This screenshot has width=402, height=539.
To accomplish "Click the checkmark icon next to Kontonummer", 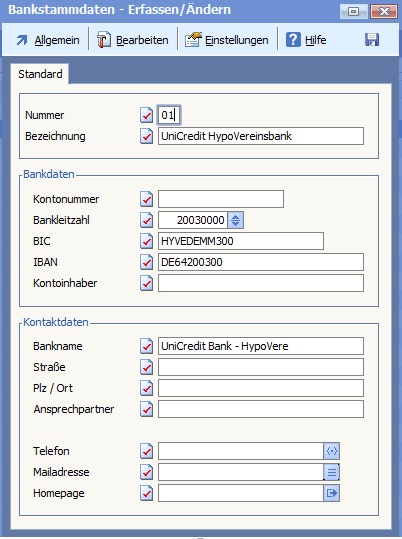I will coord(146,199).
